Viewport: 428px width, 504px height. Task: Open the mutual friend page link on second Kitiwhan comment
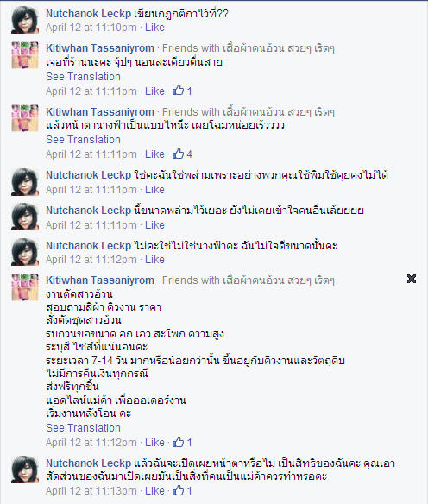279,112
